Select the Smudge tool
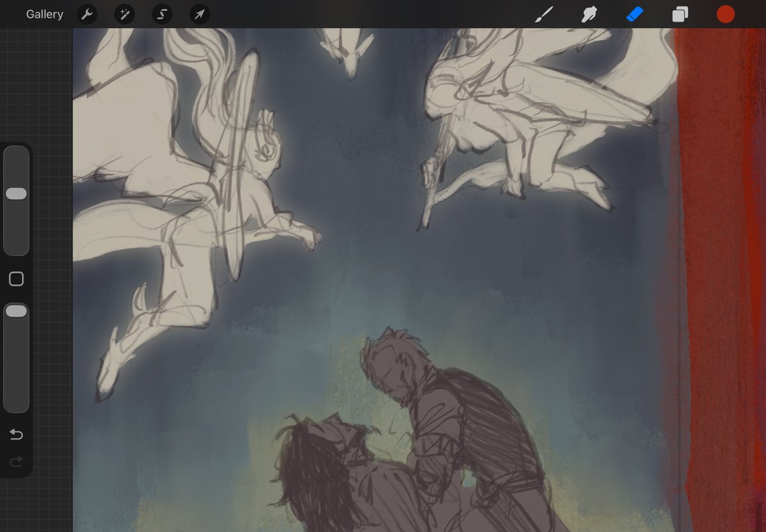The width and height of the screenshot is (766, 532). click(589, 14)
